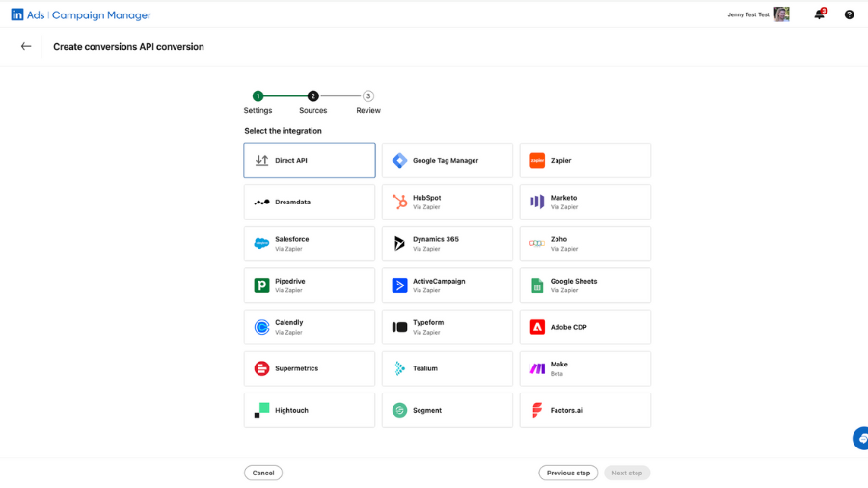Select the Supermetrics label

click(x=297, y=368)
